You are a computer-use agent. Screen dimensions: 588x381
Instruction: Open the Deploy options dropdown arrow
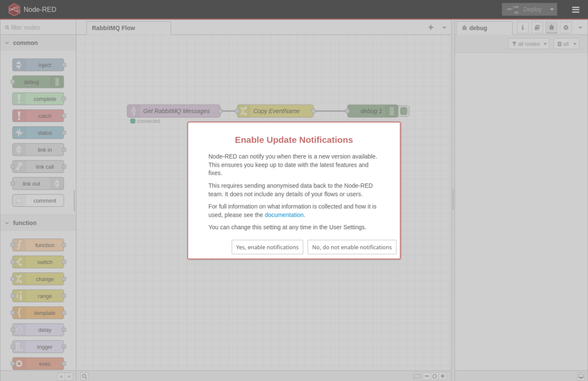(x=552, y=9)
